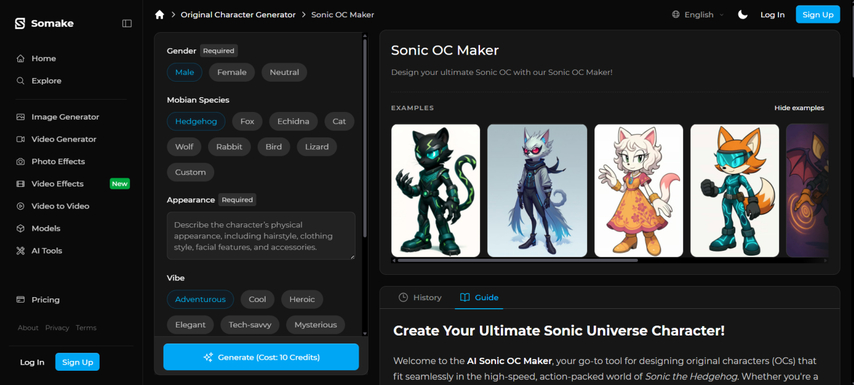
Task: Choose Custom species option
Action: point(191,172)
